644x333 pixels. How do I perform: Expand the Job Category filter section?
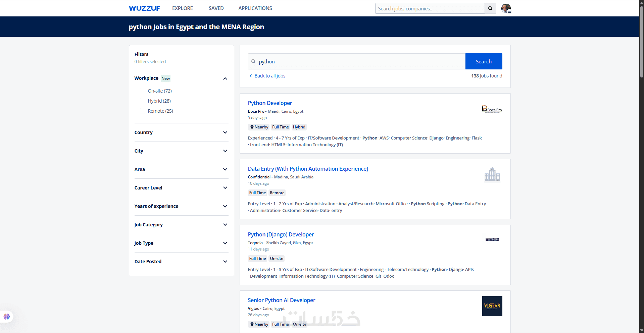tap(181, 225)
